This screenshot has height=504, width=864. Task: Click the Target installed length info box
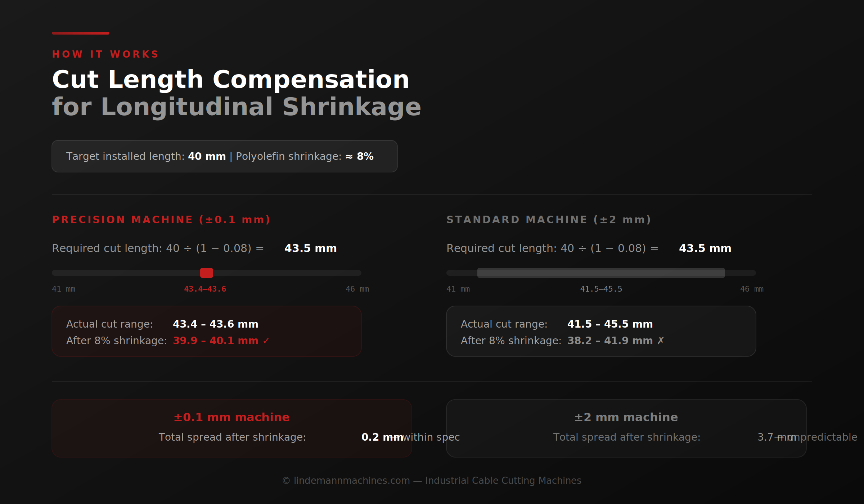point(224,156)
